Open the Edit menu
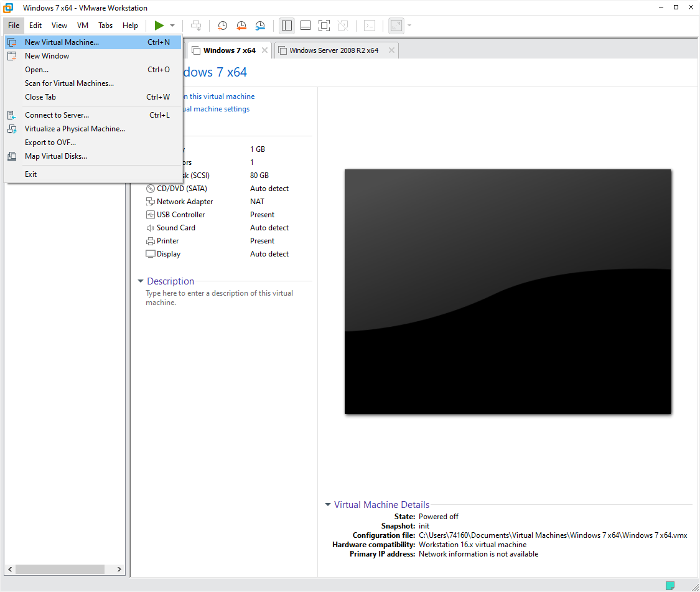This screenshot has width=700, height=592. [x=35, y=26]
